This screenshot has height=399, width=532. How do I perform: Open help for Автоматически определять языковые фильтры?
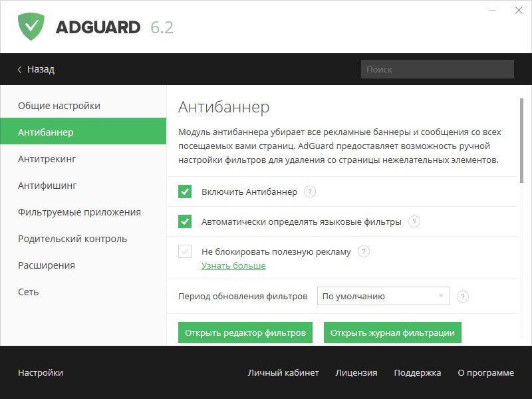coord(414,221)
